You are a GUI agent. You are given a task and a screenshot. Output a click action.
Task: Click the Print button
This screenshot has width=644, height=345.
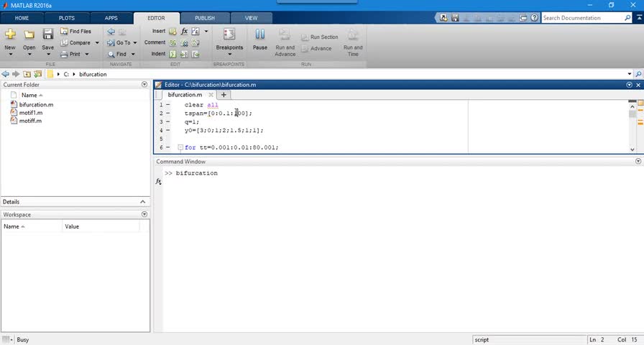(x=70, y=54)
